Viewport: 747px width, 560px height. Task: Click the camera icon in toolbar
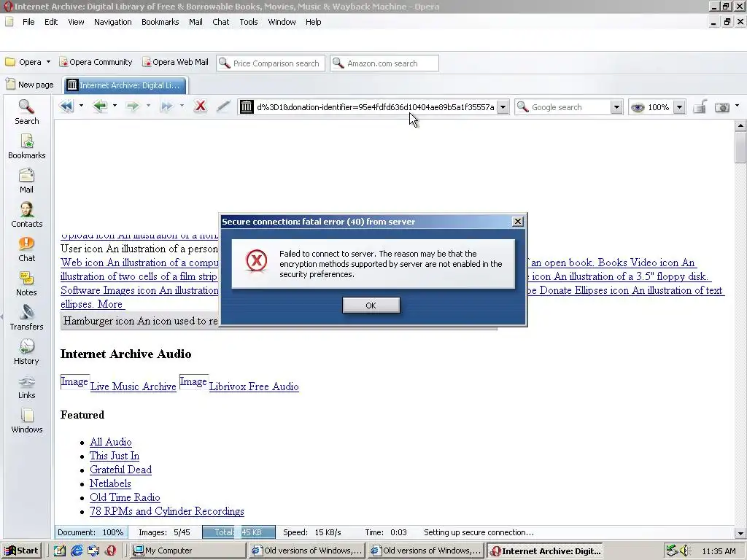(x=722, y=107)
